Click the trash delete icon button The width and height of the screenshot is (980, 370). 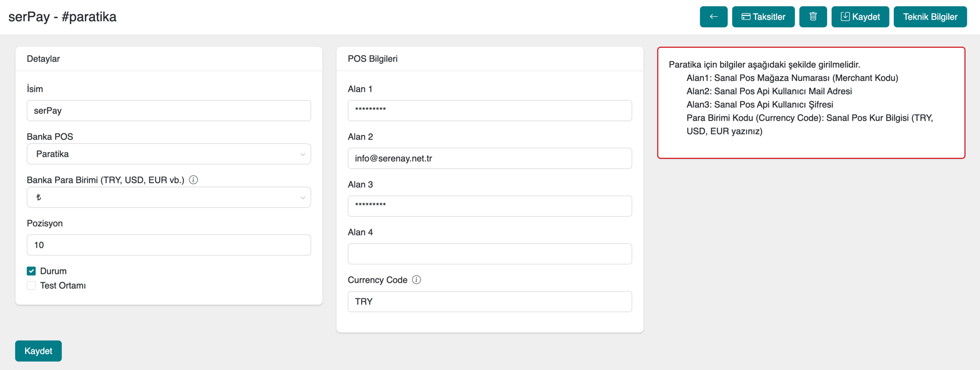click(x=813, y=17)
